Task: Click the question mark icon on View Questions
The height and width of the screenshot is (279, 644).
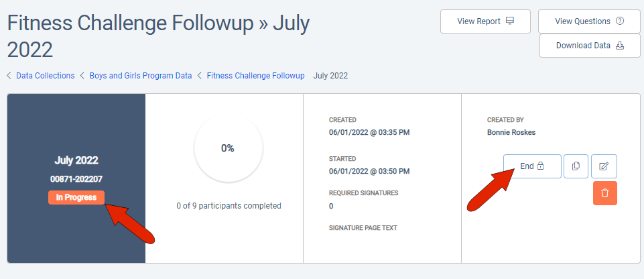Action: pyautogui.click(x=619, y=21)
